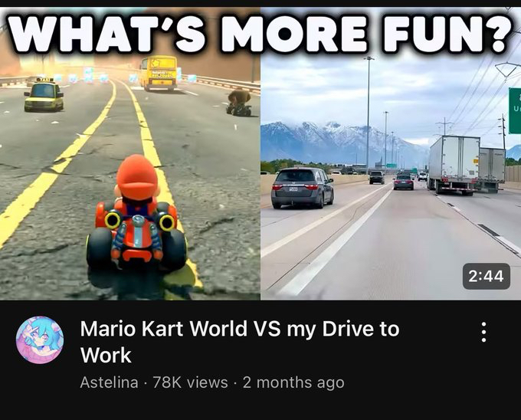Open the video titled Mario Kart World VS my Drive to Work
The image size is (521, 420).
click(240, 342)
